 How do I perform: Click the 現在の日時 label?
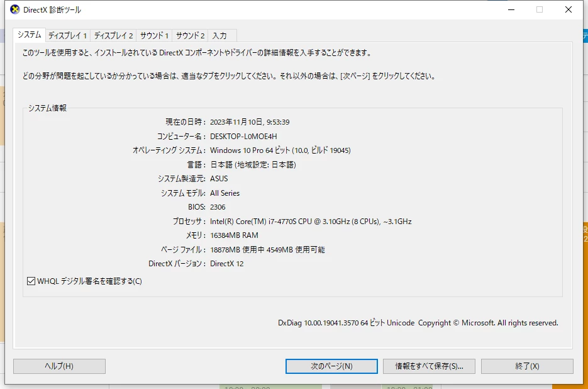(x=186, y=122)
